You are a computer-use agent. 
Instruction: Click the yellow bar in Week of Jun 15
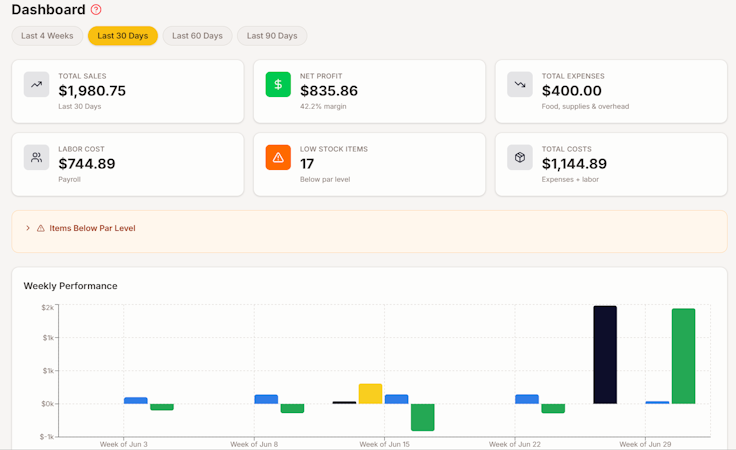click(x=370, y=394)
